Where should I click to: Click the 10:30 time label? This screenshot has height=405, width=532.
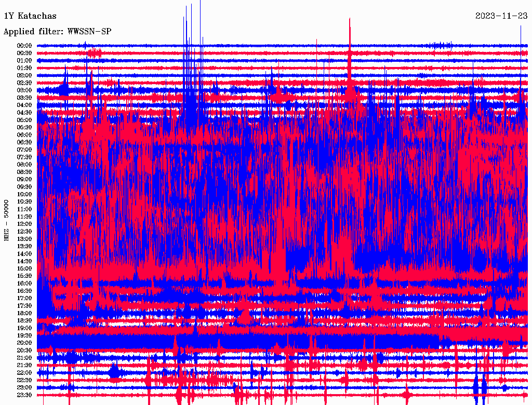tap(24, 202)
